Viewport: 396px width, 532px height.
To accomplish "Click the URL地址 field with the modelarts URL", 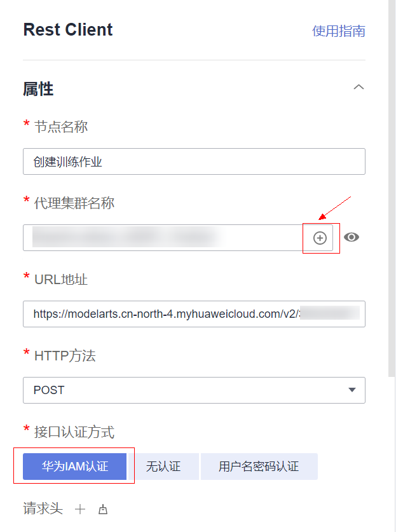I will point(194,314).
